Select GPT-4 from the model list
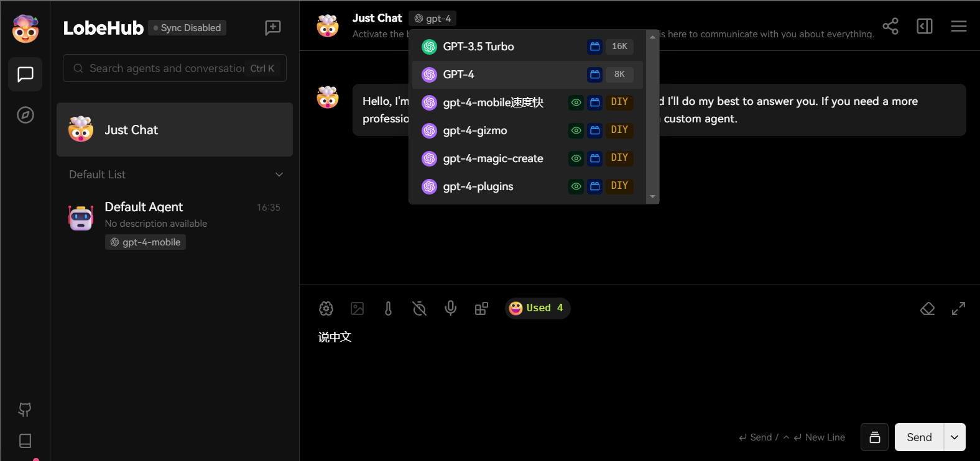This screenshot has height=461, width=980. click(x=527, y=75)
